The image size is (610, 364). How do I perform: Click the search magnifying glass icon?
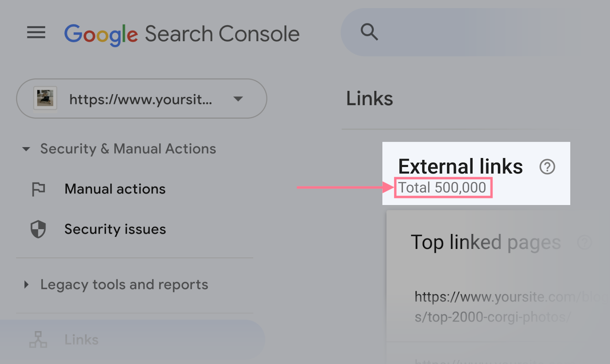click(369, 33)
